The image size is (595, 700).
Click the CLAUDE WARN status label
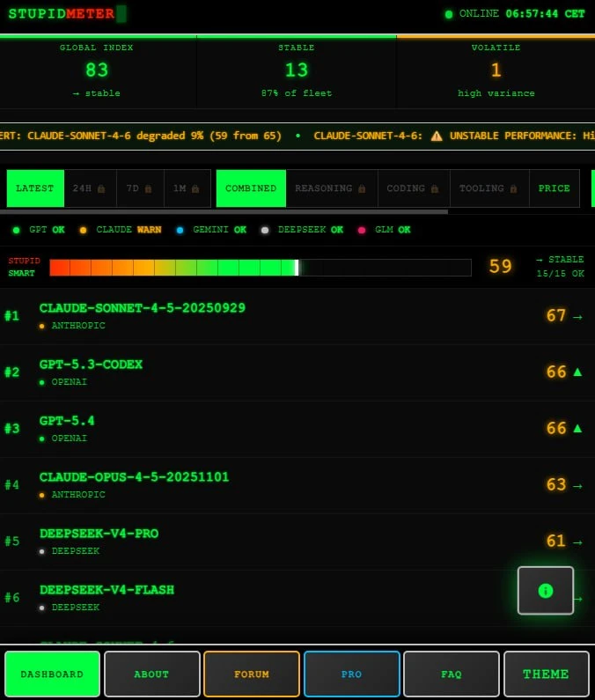pos(129,230)
